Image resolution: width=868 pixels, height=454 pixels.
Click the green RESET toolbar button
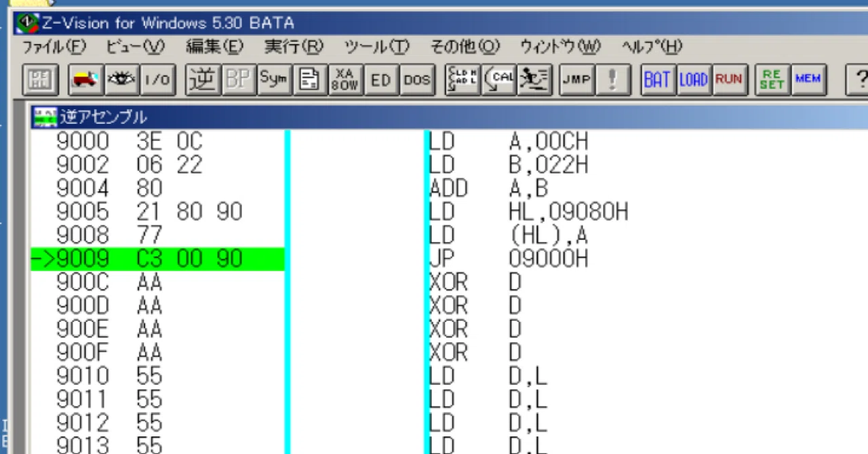point(772,80)
